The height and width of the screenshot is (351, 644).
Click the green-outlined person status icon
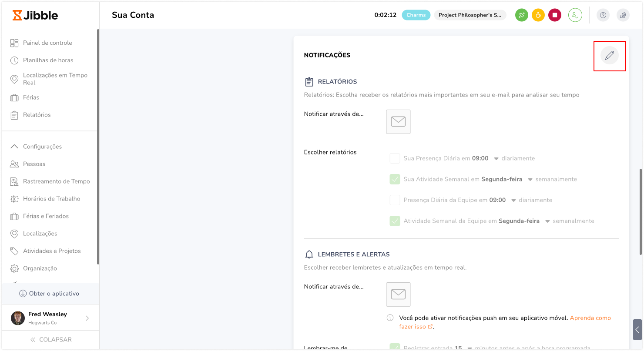(x=575, y=15)
